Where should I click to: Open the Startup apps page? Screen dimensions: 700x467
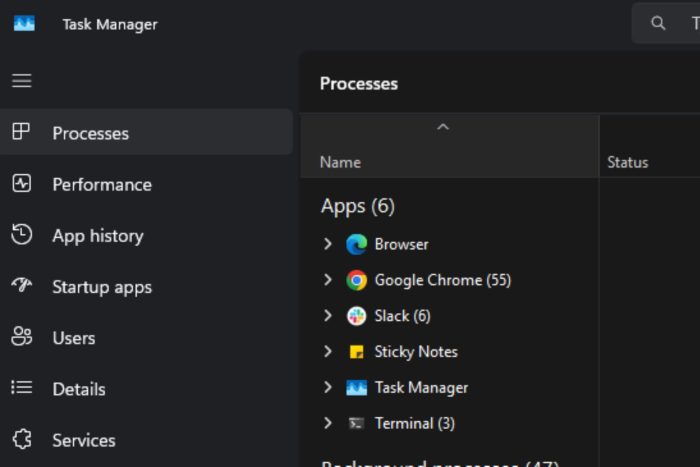[146, 286]
